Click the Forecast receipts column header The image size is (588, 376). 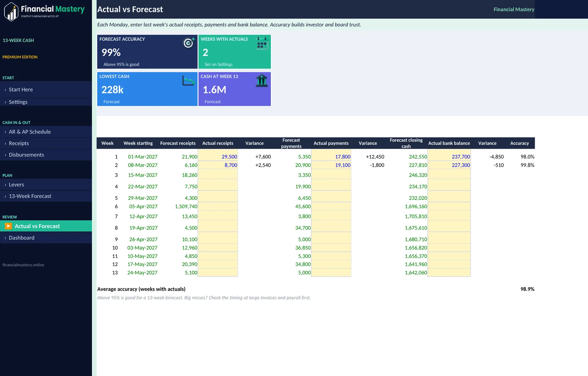click(x=178, y=143)
